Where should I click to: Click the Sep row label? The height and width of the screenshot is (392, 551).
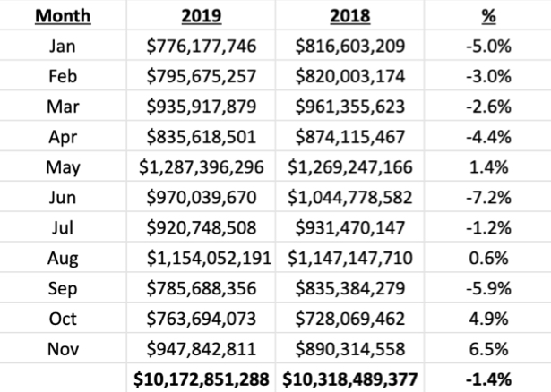(x=63, y=289)
